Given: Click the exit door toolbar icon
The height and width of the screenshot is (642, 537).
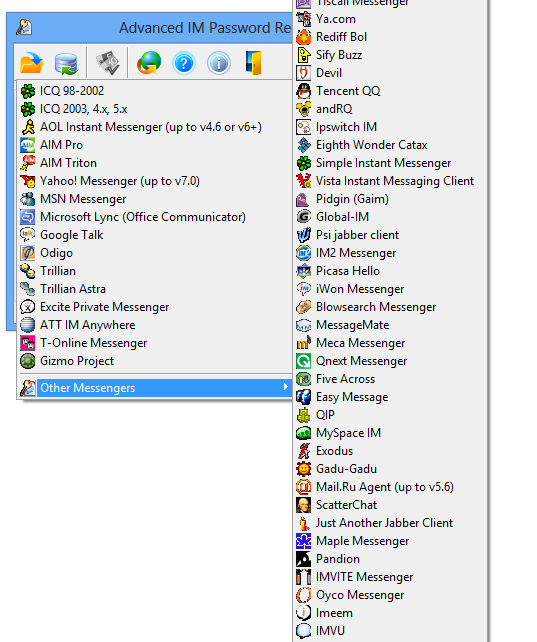Looking at the screenshot, I should pyautogui.click(x=254, y=63).
